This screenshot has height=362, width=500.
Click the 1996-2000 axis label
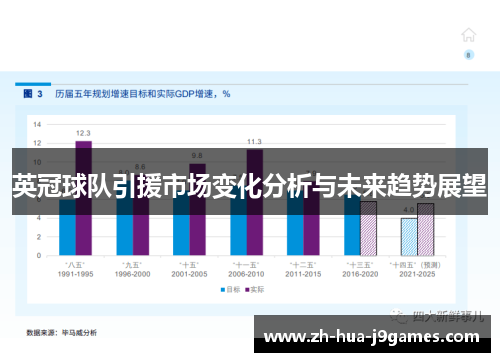(132, 274)
